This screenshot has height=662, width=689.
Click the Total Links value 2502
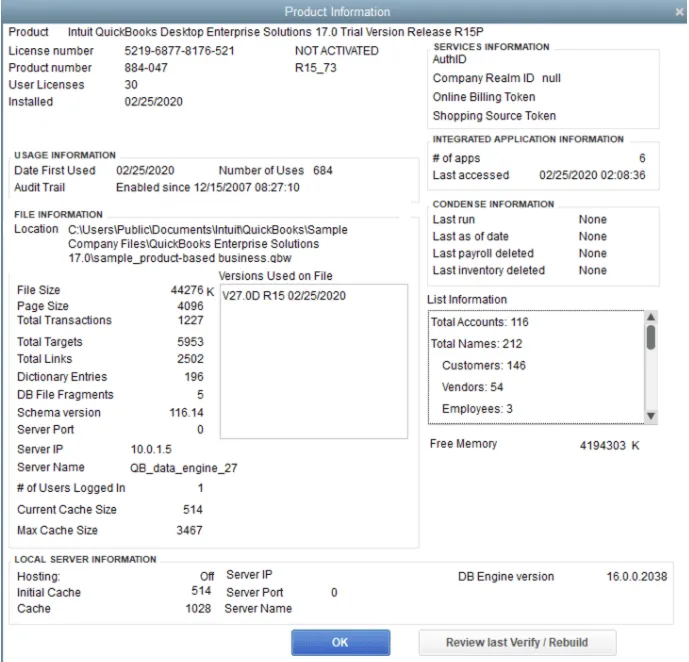coord(190,359)
